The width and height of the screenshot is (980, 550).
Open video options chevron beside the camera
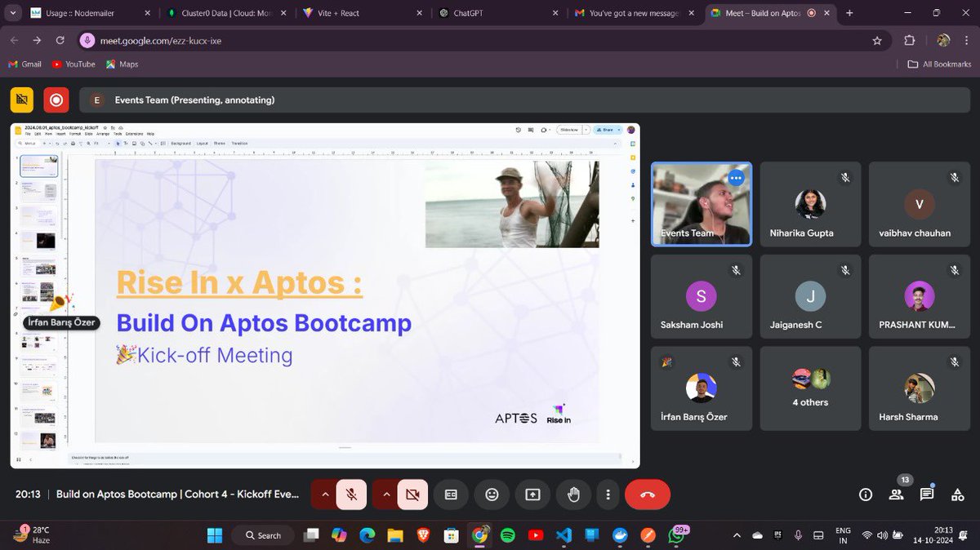coord(386,494)
